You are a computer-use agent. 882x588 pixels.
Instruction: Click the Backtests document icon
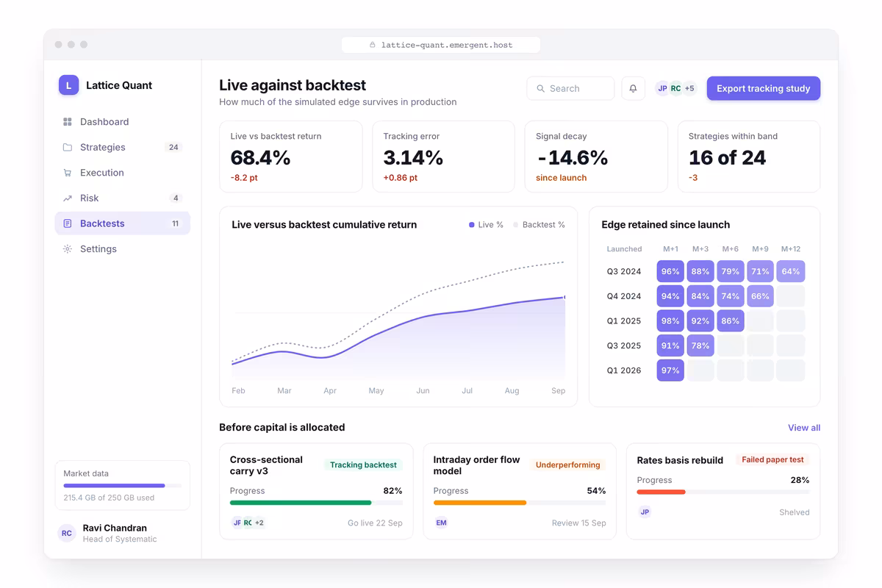pyautogui.click(x=68, y=223)
